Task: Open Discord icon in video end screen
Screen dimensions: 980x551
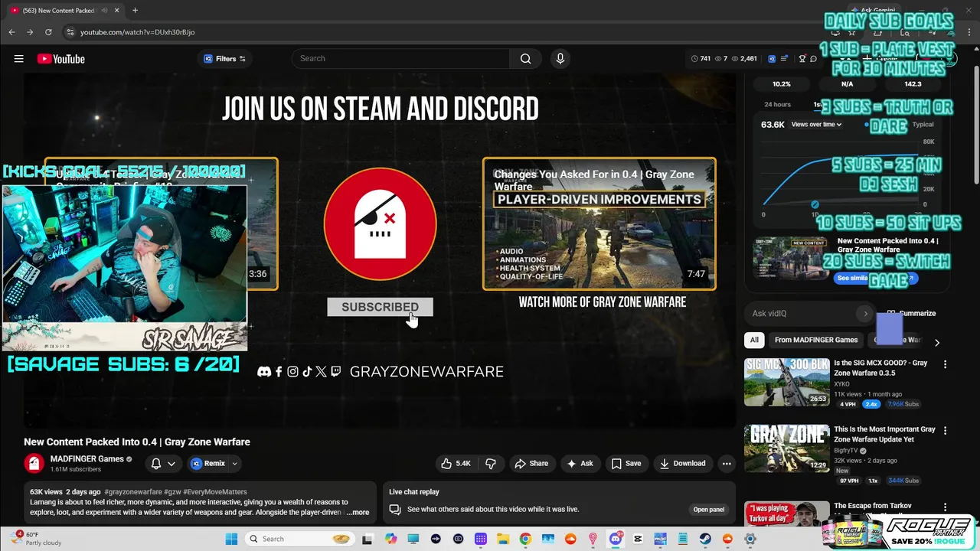Action: click(264, 371)
